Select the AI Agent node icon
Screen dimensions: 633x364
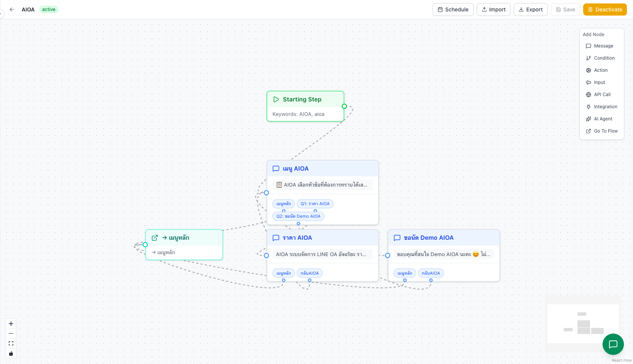point(589,119)
